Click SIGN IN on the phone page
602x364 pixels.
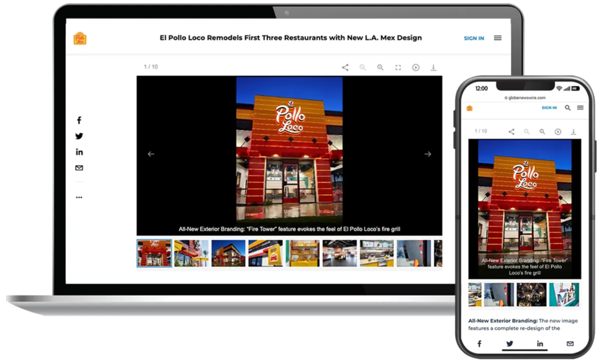(x=549, y=108)
